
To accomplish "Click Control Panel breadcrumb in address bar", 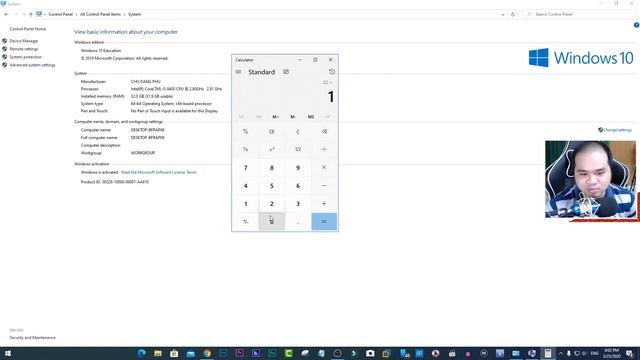I will [x=60, y=14].
